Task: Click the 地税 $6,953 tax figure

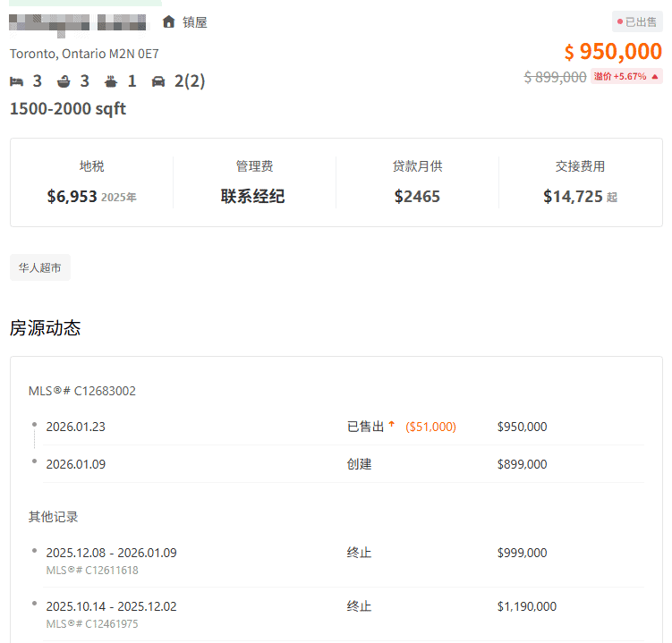Action: tap(72, 196)
